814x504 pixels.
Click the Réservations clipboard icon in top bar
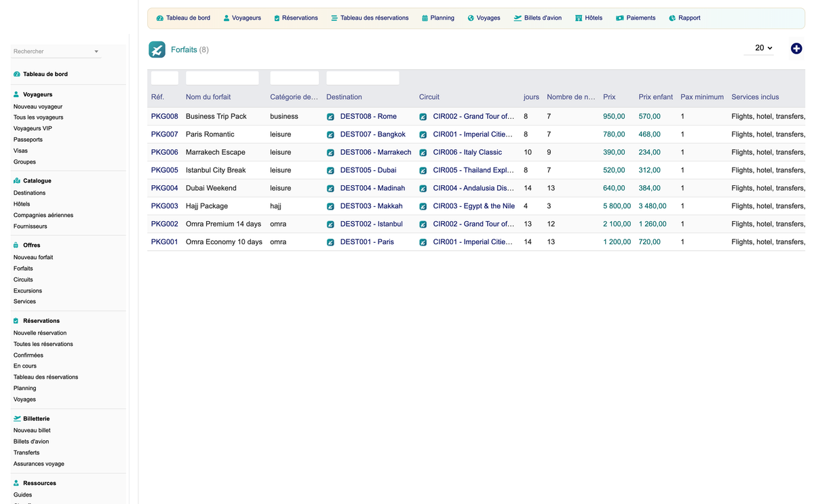coord(277,18)
